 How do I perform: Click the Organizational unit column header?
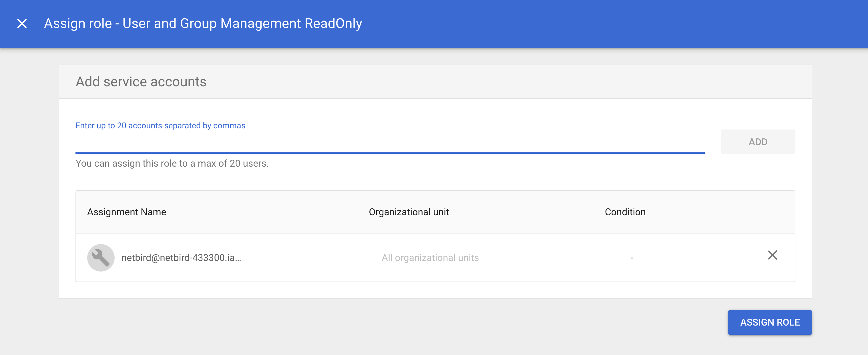[x=409, y=212]
